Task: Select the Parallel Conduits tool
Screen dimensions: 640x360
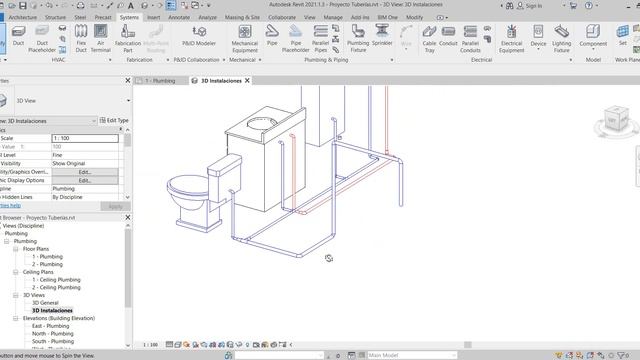Action: point(470,39)
